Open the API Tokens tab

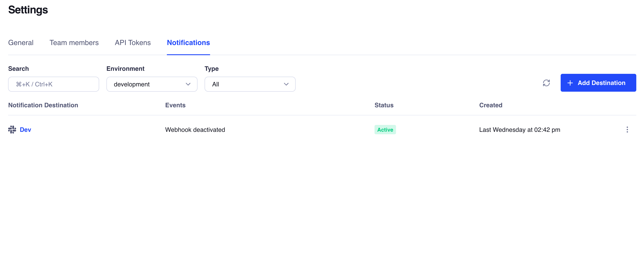133,43
